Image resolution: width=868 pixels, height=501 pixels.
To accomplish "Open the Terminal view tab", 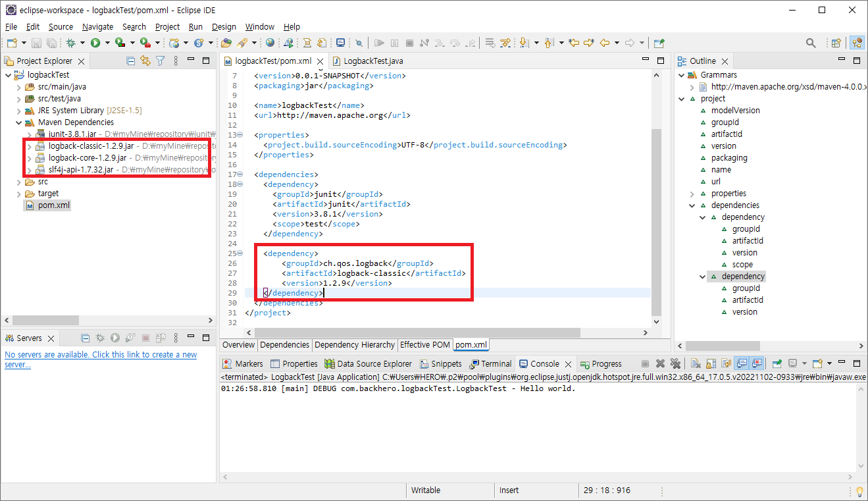I will pyautogui.click(x=490, y=363).
